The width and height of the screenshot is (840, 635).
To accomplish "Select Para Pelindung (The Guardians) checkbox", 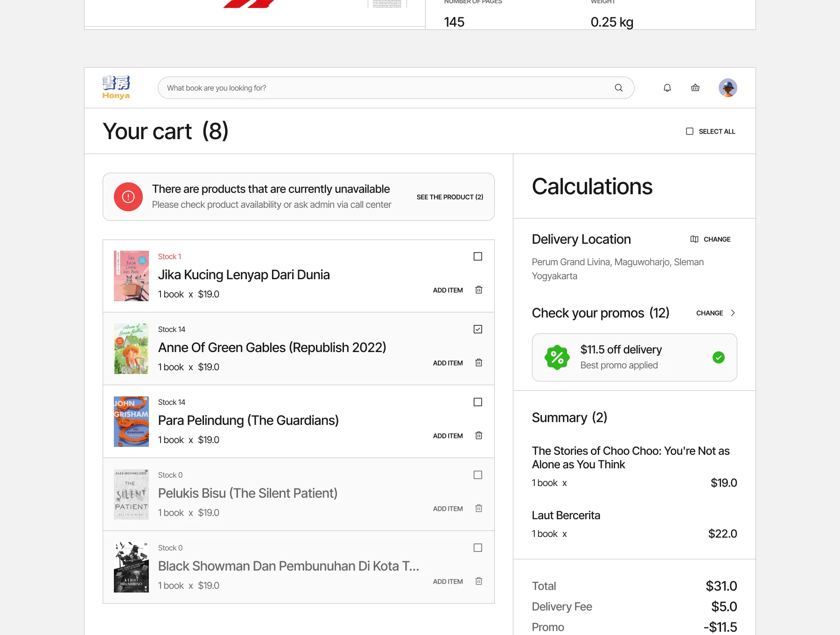I will click(x=478, y=402).
